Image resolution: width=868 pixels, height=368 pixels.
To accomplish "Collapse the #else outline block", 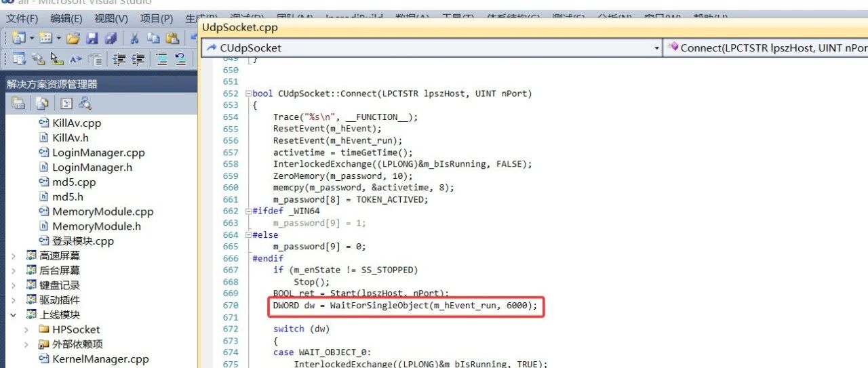I will click(248, 234).
